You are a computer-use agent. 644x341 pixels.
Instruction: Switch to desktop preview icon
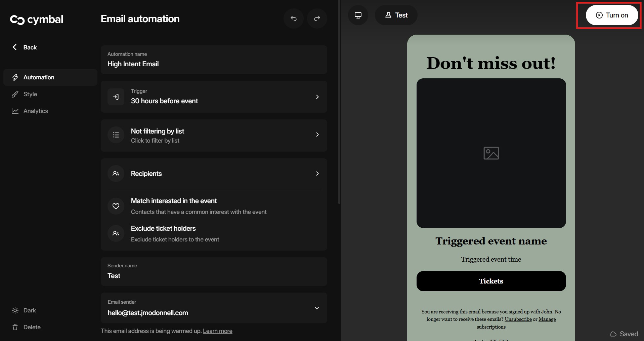click(358, 15)
